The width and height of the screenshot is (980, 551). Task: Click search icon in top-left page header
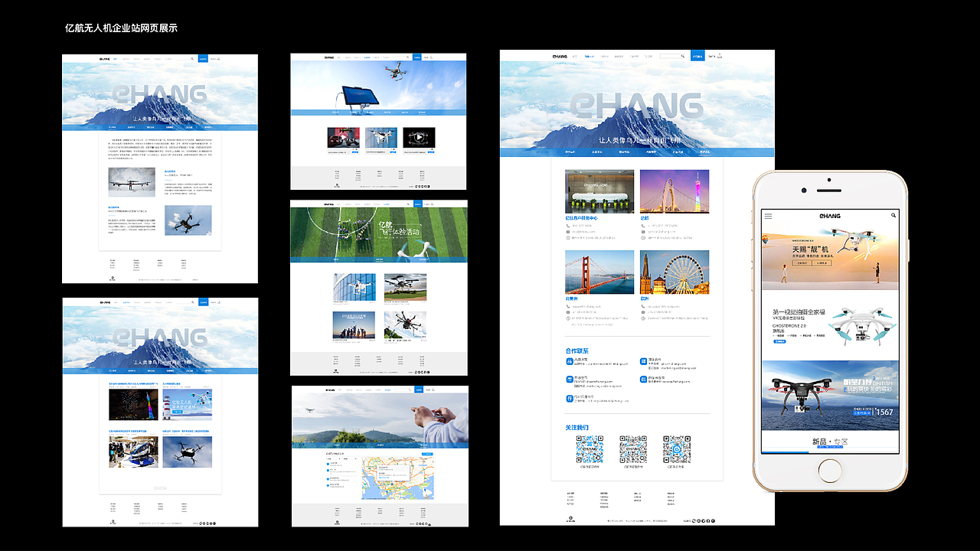(192, 58)
